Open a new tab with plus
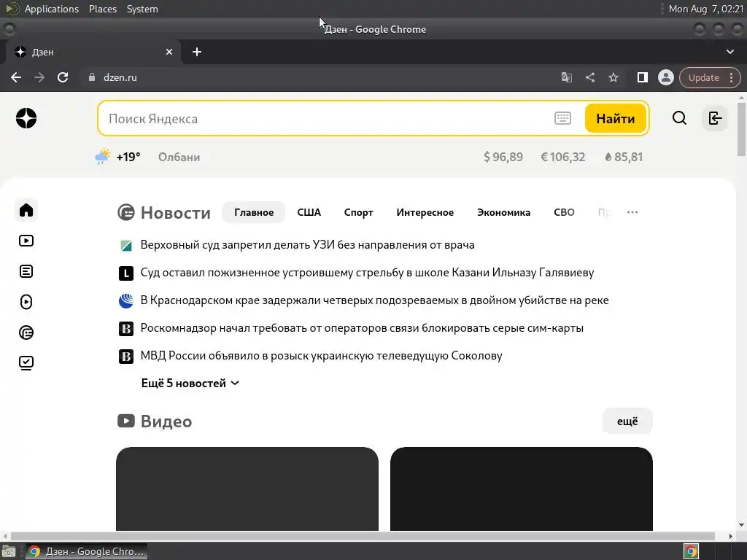 point(197,52)
